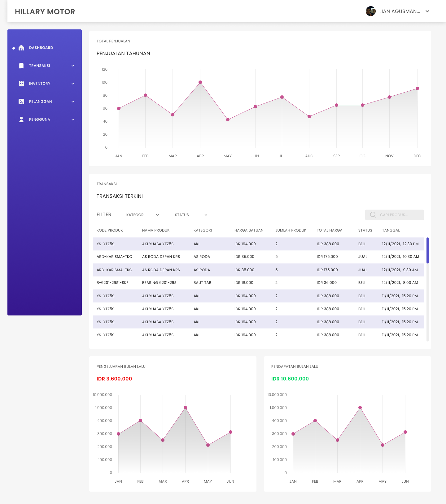The width and height of the screenshot is (446, 504).
Task: Click the Hillary Motor brand title
Action: point(45,12)
